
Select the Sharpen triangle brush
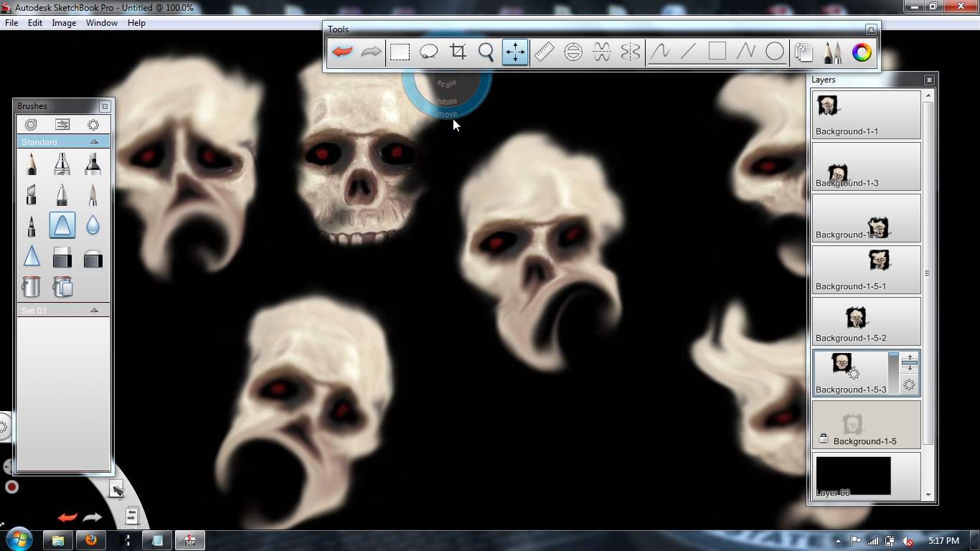[32, 256]
